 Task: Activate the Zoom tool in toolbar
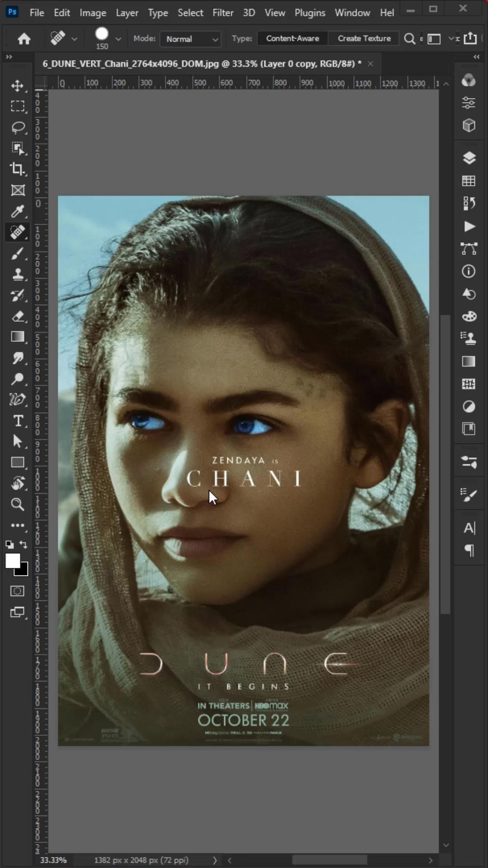[18, 505]
